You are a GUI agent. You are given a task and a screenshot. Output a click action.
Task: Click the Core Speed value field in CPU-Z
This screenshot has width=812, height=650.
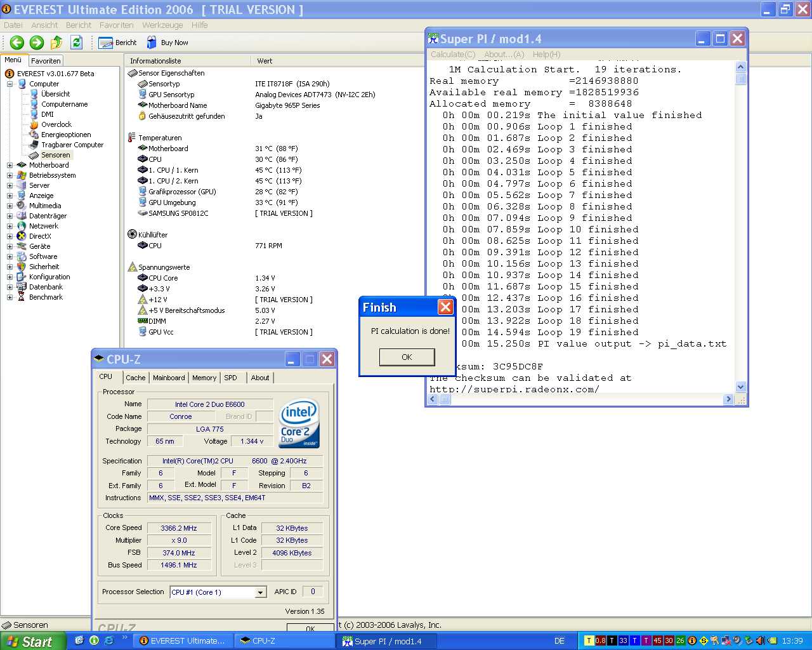pos(179,528)
